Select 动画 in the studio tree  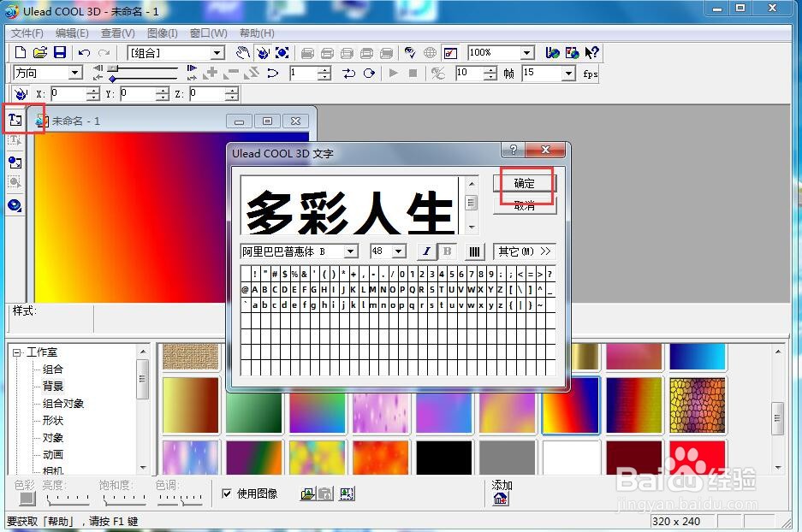click(53, 455)
